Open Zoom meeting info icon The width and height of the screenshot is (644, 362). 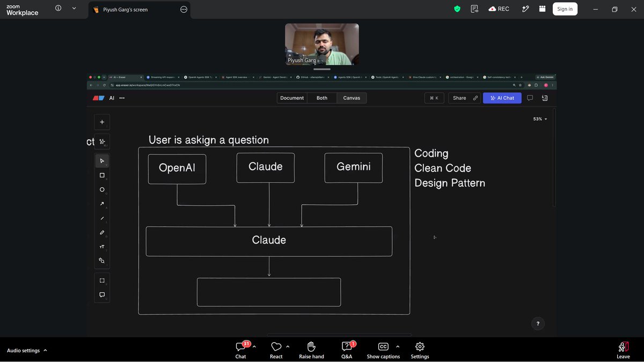click(58, 8)
